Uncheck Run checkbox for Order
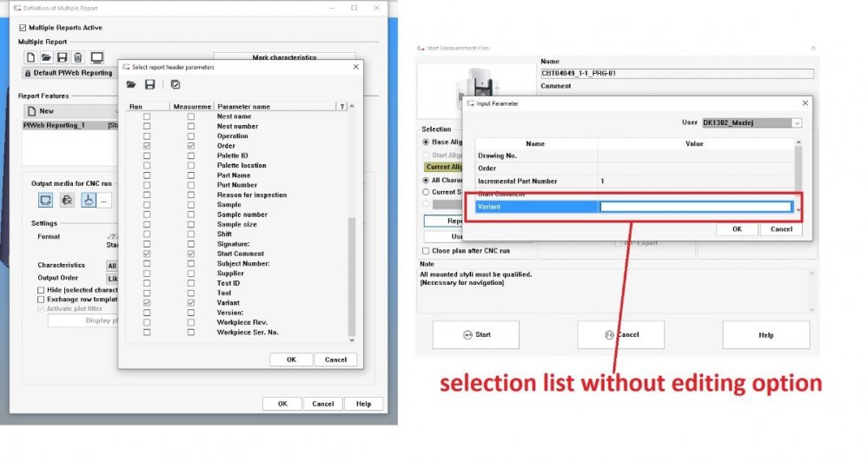Image resolution: width=868 pixels, height=462 pixels. coord(147,146)
